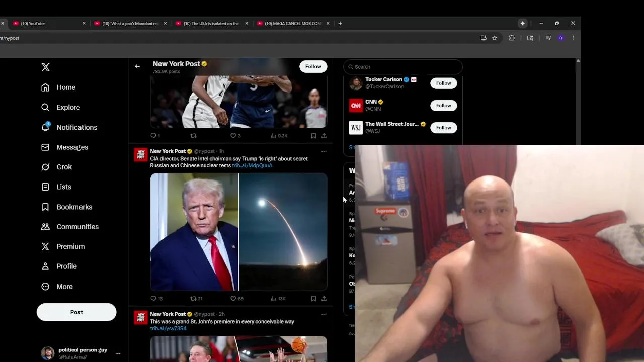Open Bookmarks in sidebar
Screen dimensions: 644x362
pos(67,207)
